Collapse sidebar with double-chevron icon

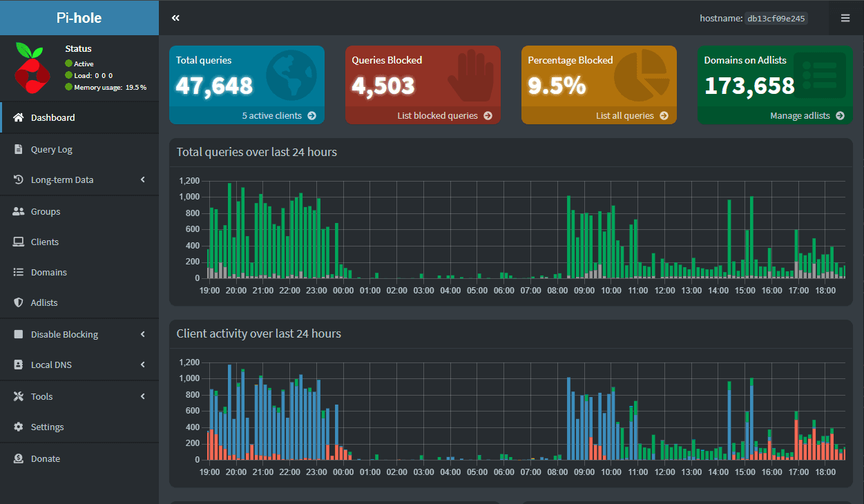tap(175, 18)
